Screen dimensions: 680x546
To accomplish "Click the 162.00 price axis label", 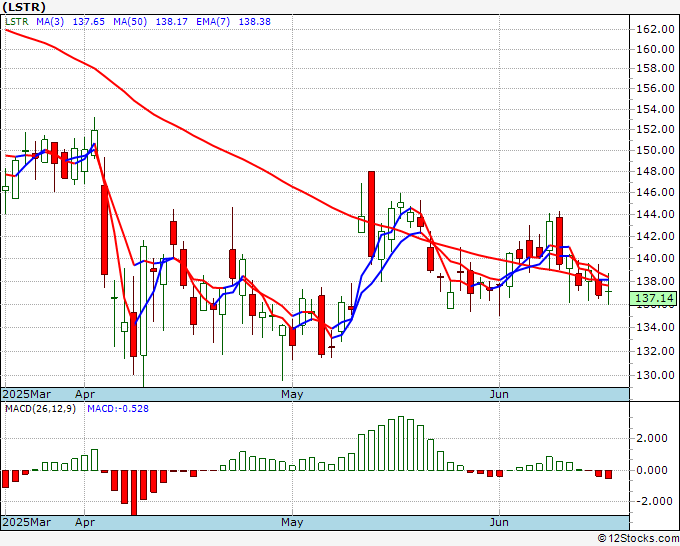I will click(655, 29).
